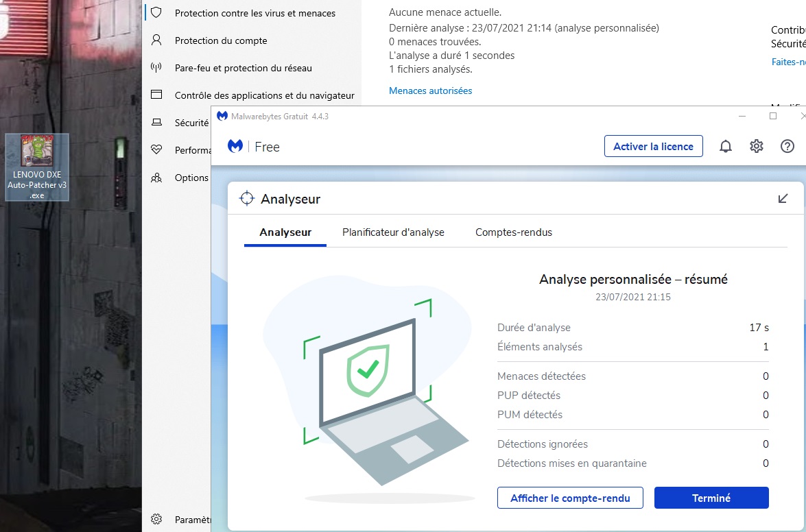This screenshot has width=806, height=532.
Task: Click Malwarebytes Gratuit 4.4.3 title text
Action: (x=280, y=117)
